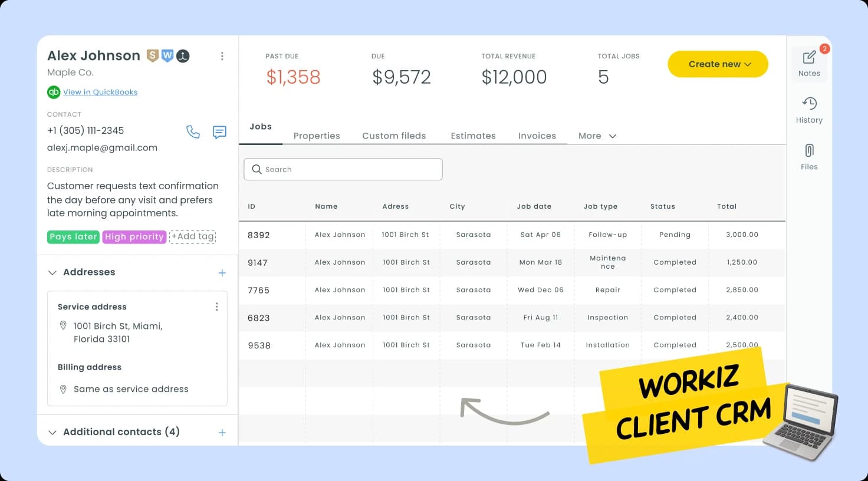Click the Pays later tag
This screenshot has height=481, width=868.
[73, 236]
